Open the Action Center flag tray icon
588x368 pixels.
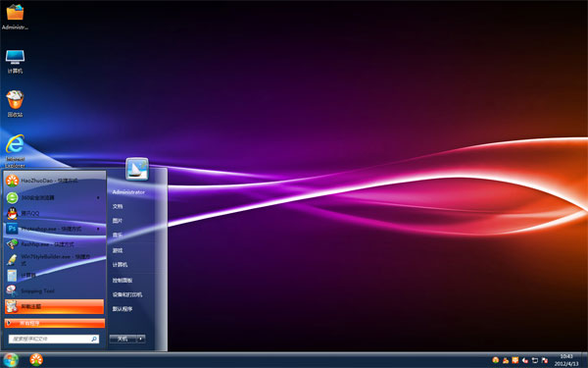[545, 360]
